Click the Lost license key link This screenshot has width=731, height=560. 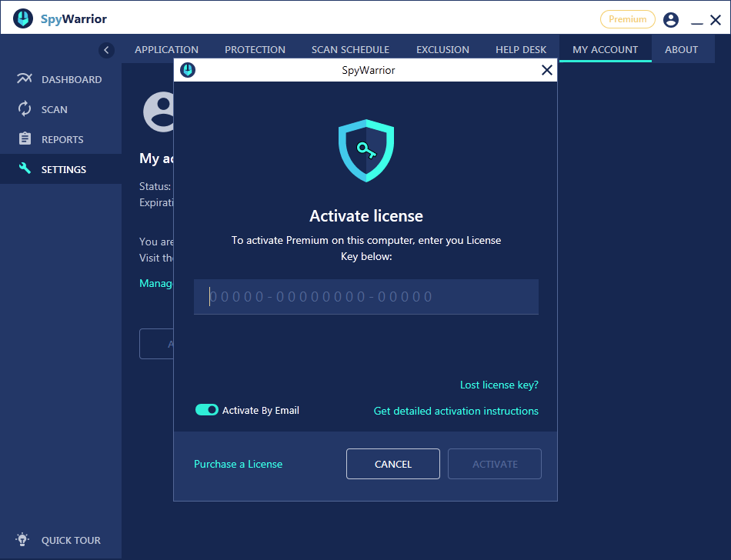coord(499,385)
